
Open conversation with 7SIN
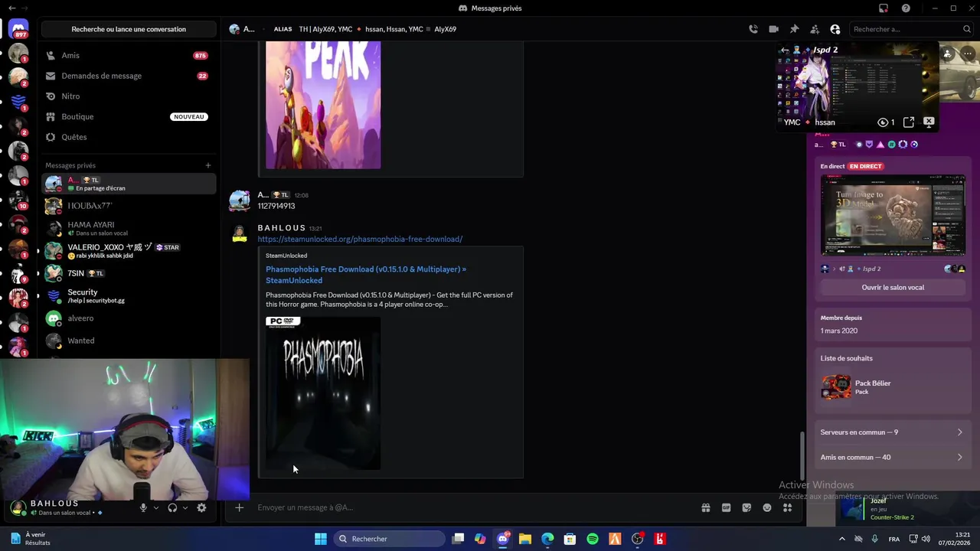[129, 273]
